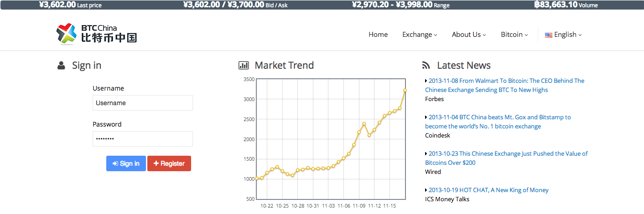Go to the Home page
The width and height of the screenshot is (644, 214).
coord(378,35)
